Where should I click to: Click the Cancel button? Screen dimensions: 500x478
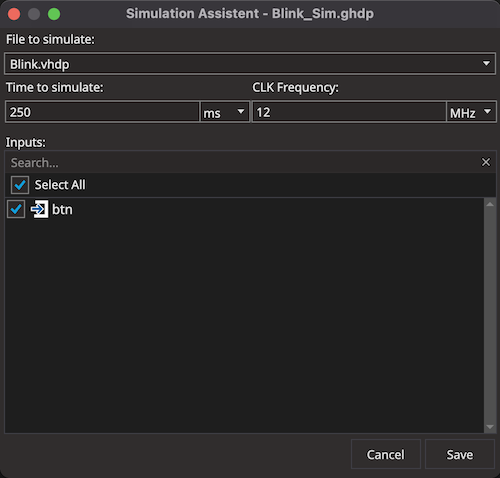[386, 454]
